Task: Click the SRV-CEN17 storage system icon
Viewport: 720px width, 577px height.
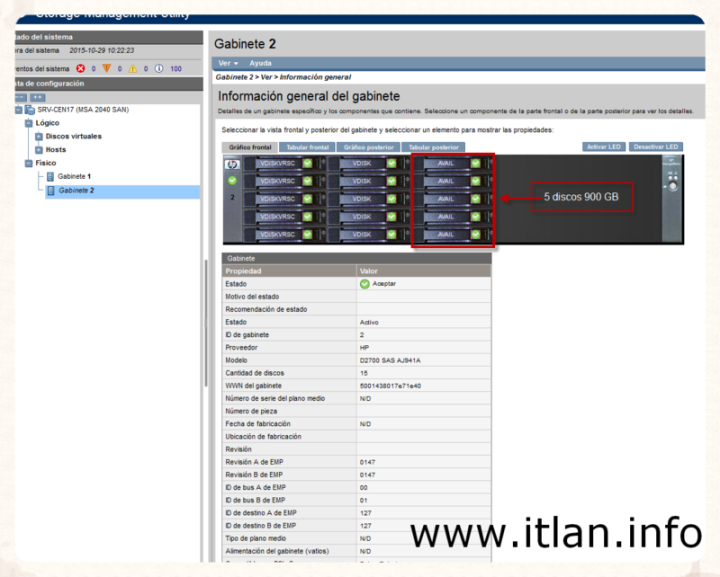Action: [x=30, y=110]
